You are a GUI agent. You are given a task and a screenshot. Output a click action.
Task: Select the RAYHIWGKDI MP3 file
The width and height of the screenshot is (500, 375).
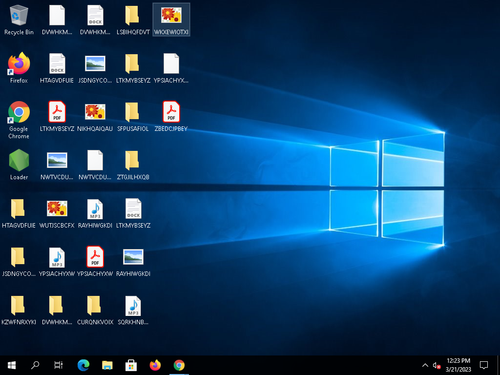coord(95,213)
